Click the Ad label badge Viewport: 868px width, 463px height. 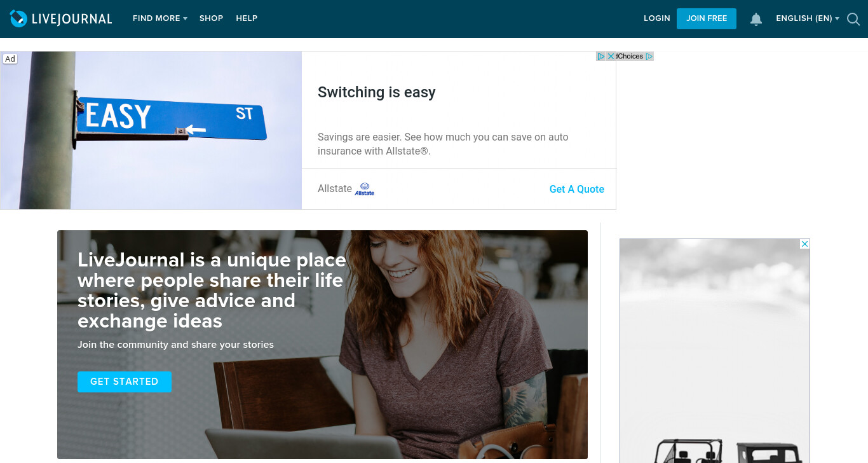pyautogui.click(x=10, y=59)
